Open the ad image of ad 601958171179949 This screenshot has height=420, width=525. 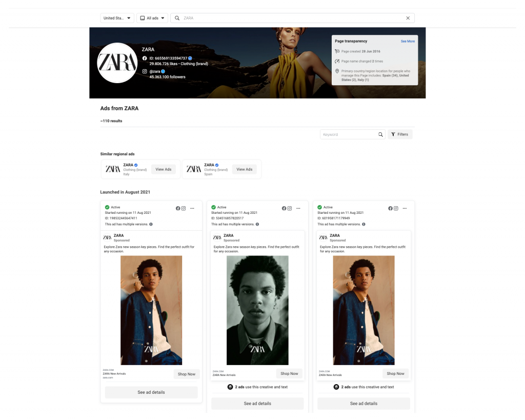364,310
